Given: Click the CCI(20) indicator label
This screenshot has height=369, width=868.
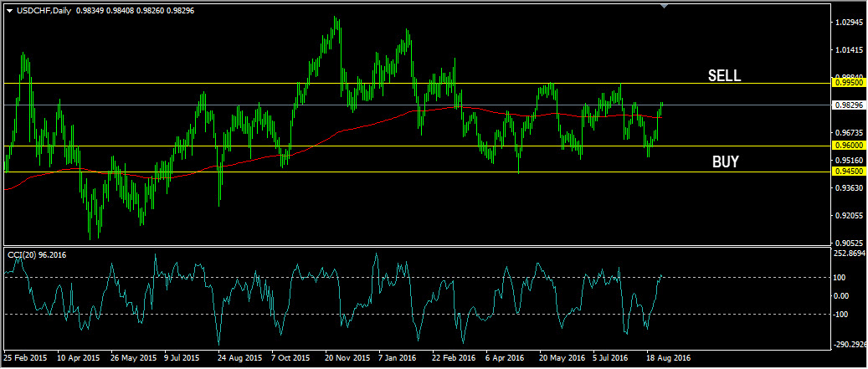Looking at the screenshot, I should [x=35, y=254].
